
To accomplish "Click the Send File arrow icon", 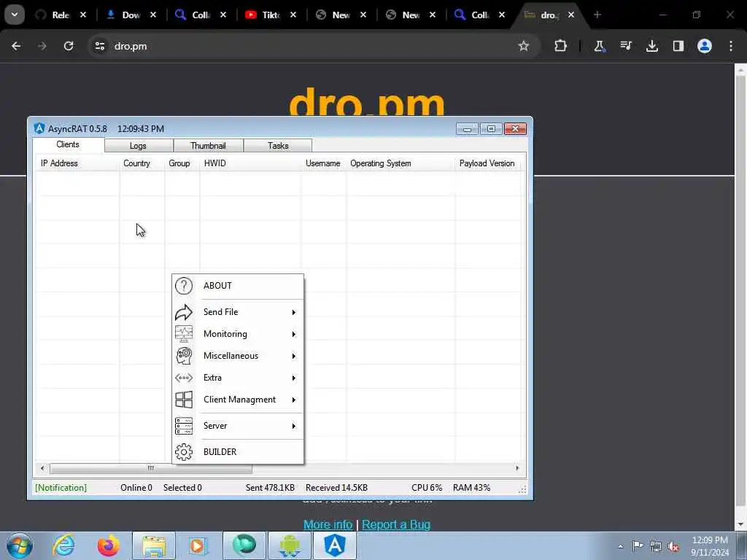I will pyautogui.click(x=183, y=312).
